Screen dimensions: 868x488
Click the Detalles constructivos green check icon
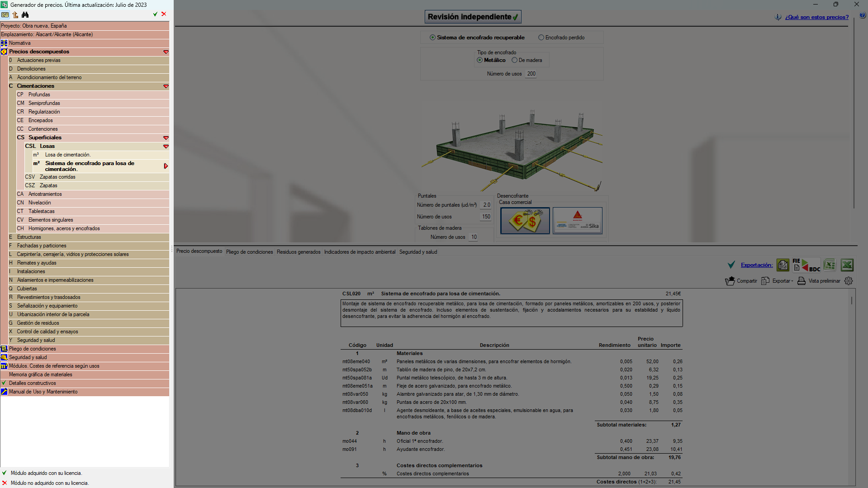point(4,383)
